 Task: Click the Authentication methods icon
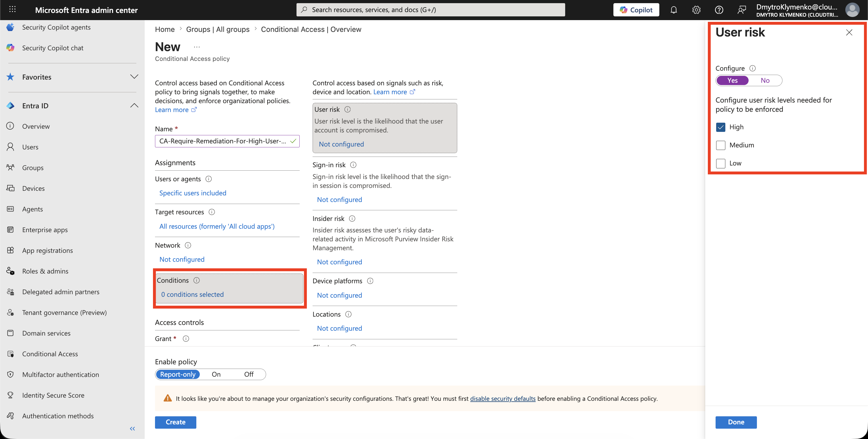10,416
